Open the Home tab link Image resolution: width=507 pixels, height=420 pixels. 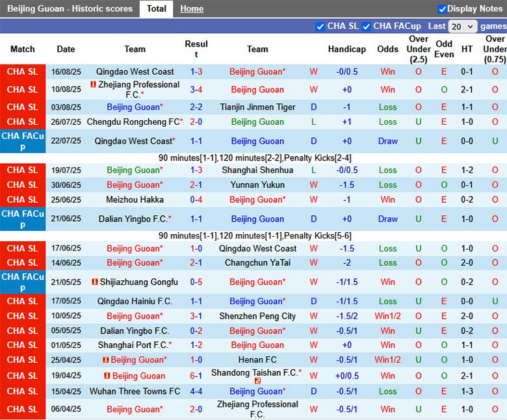pos(192,8)
